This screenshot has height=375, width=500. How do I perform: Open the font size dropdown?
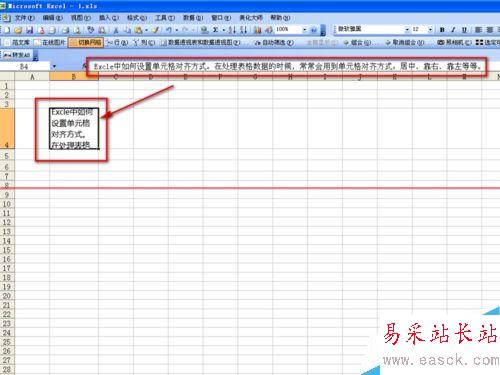point(430,30)
